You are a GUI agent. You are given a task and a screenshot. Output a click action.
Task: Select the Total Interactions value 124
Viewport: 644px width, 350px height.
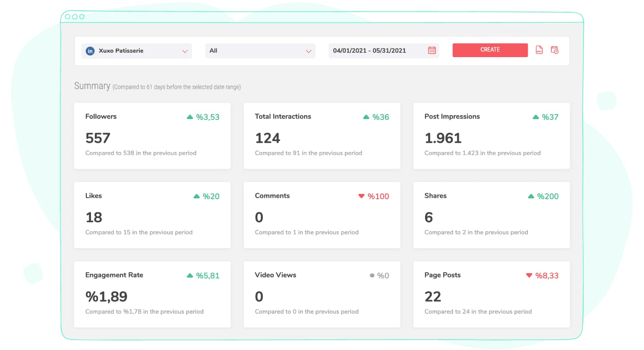tap(268, 138)
